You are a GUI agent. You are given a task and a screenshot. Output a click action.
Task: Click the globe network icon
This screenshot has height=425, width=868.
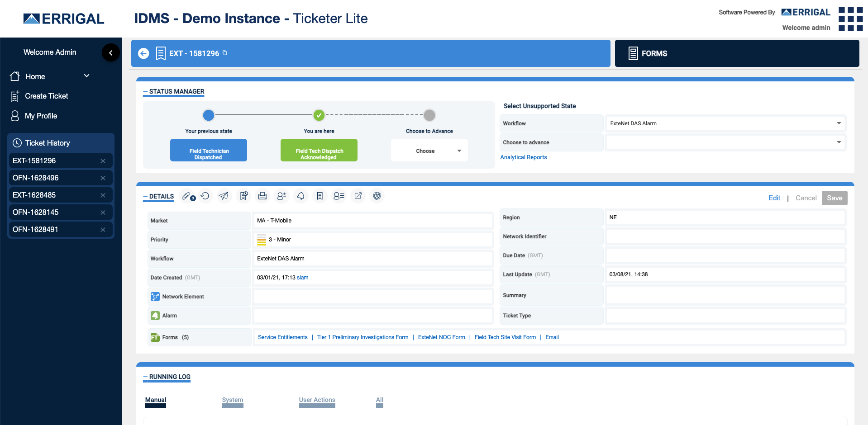(377, 196)
